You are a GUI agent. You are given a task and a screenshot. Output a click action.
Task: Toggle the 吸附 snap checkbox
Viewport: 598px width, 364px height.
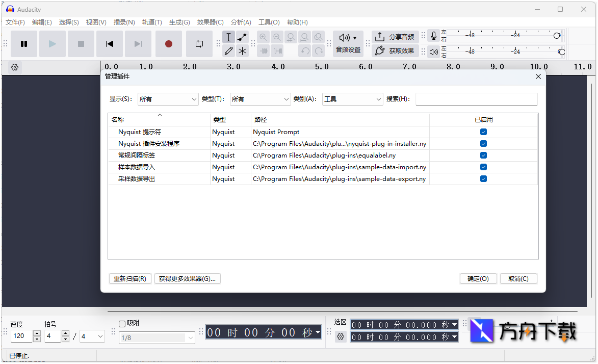(x=122, y=324)
